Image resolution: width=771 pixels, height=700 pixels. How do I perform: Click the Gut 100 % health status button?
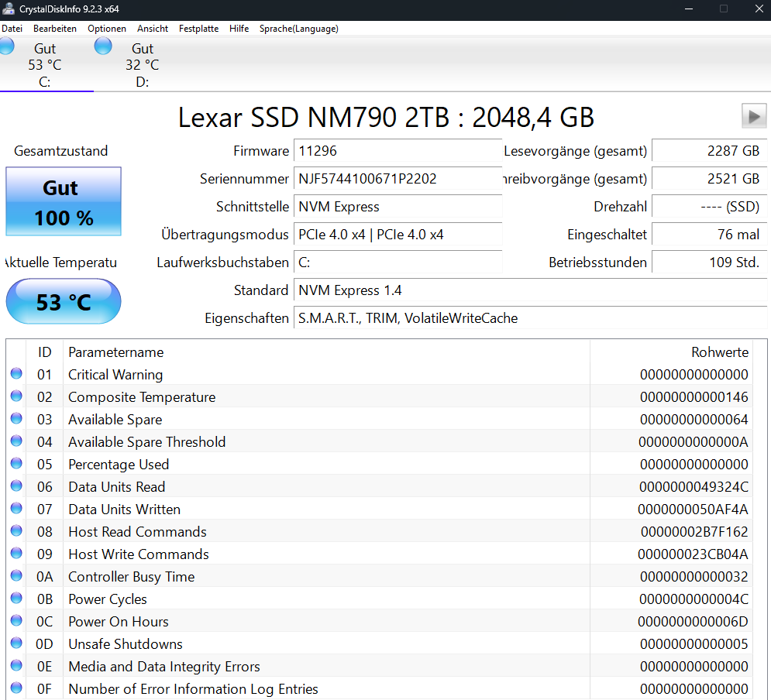[x=64, y=201]
